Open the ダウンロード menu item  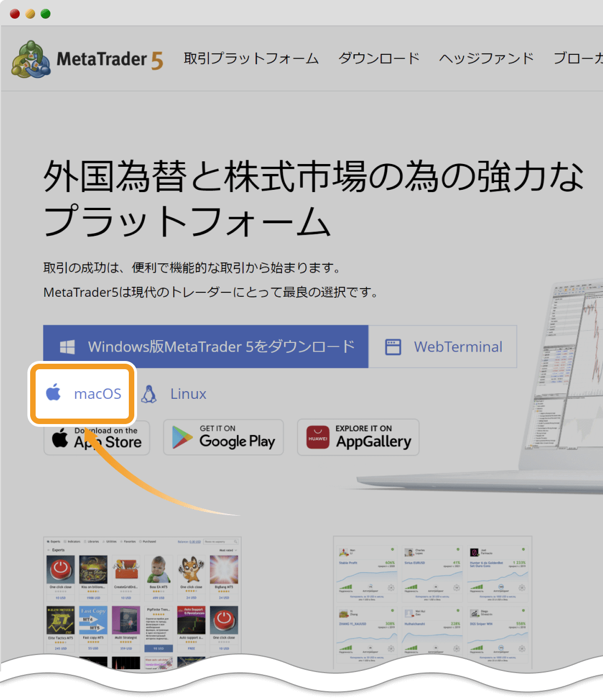(379, 58)
